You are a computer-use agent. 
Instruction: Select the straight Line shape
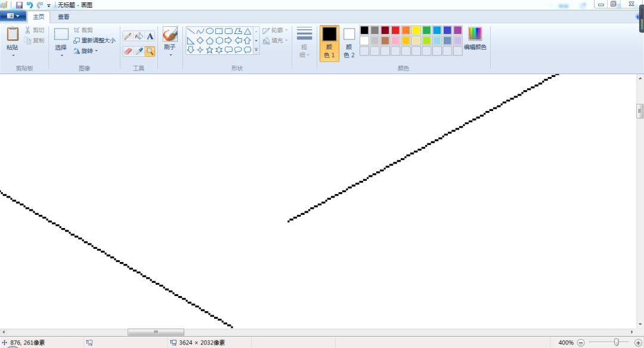191,31
